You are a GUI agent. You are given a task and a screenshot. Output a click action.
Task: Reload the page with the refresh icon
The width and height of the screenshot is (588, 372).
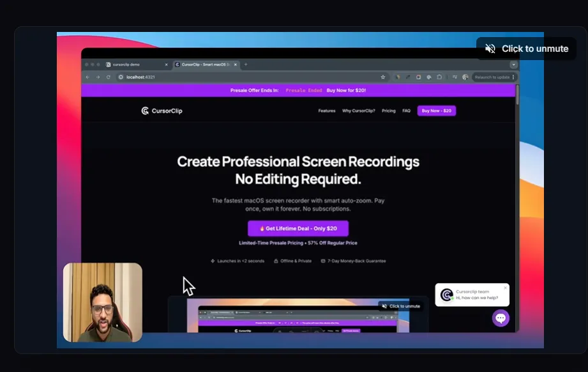[x=109, y=77]
